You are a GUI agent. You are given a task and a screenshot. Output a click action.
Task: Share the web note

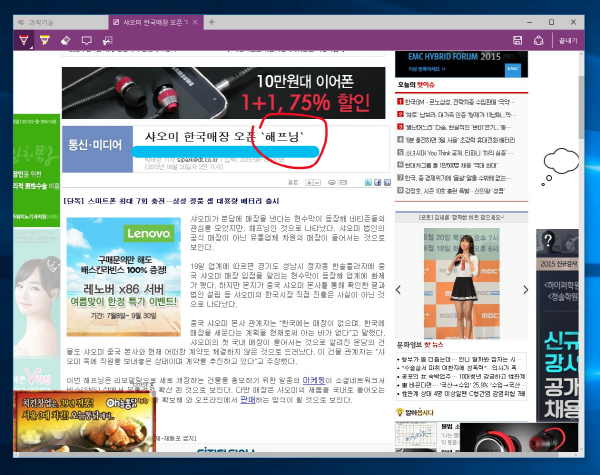point(539,40)
